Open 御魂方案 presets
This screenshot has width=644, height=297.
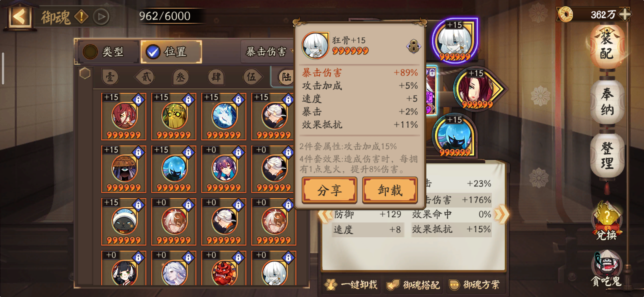coord(474,285)
